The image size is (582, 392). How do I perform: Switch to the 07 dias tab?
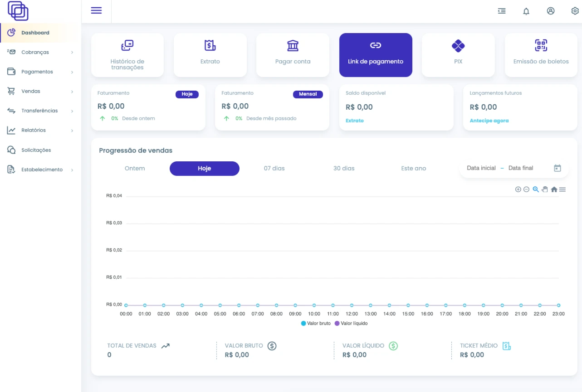coord(274,169)
